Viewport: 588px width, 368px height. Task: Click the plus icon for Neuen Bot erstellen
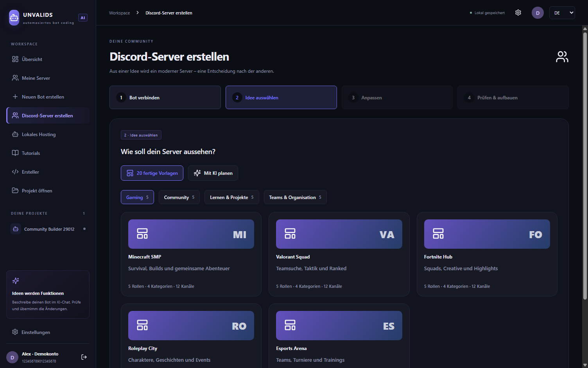[x=15, y=97]
